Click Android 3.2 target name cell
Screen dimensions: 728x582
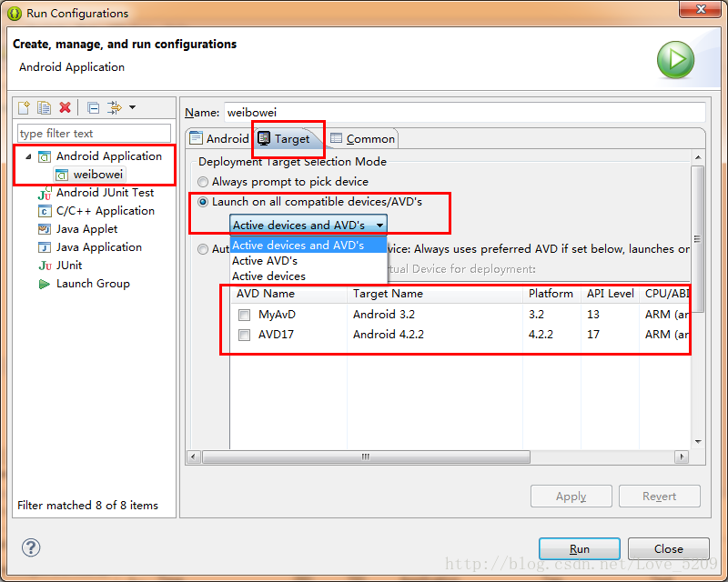384,315
